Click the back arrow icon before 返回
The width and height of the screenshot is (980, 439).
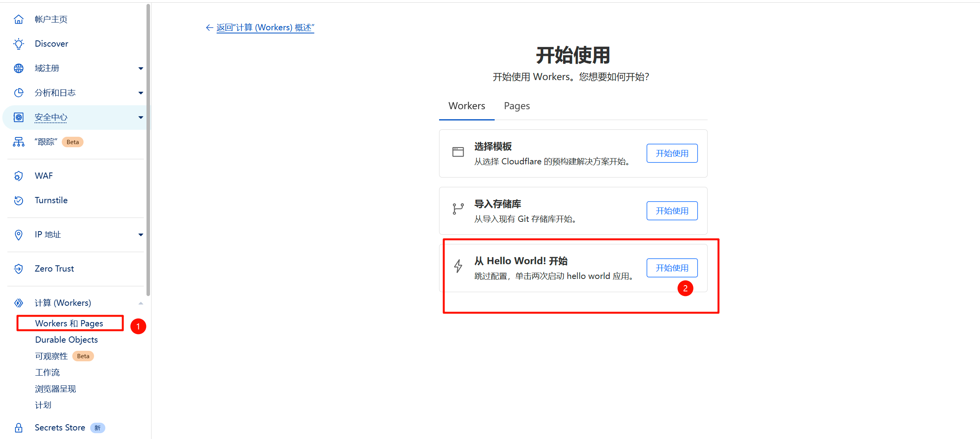click(x=209, y=28)
